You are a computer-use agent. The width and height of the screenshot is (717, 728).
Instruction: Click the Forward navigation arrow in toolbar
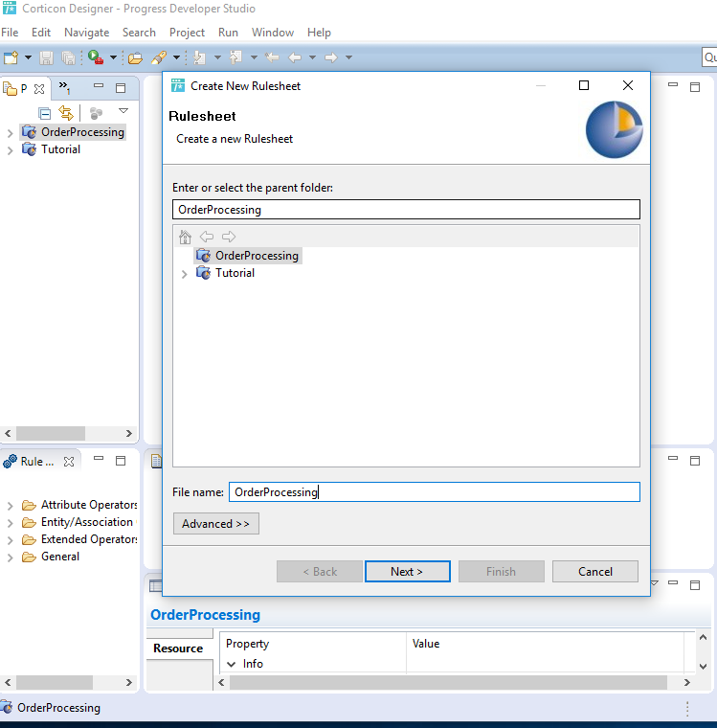(331, 57)
